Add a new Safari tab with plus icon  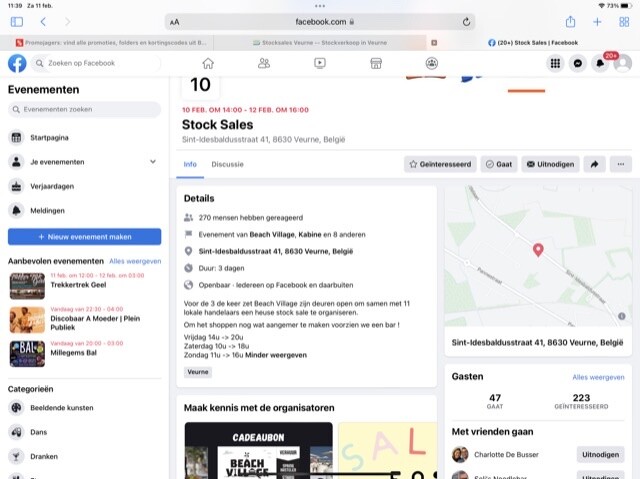(597, 22)
